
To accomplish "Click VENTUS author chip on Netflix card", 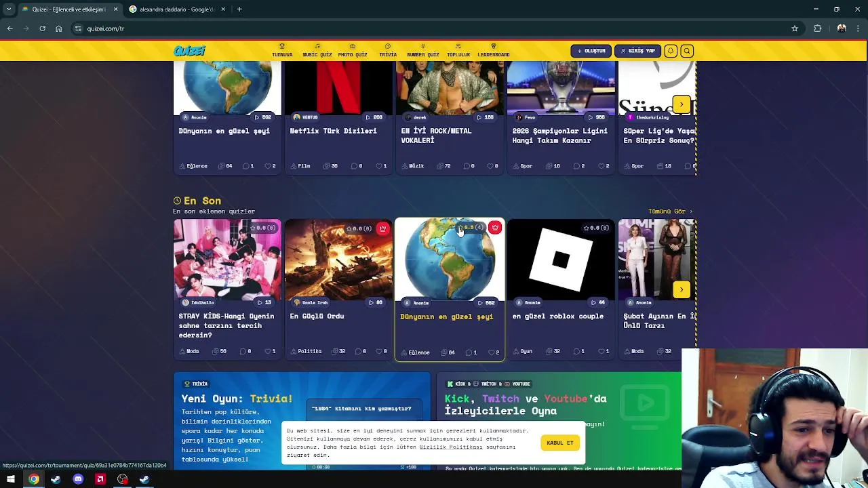I will [x=305, y=117].
